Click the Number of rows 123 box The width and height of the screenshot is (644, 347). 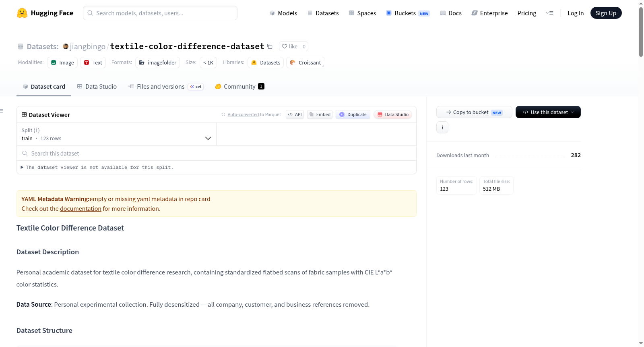click(x=456, y=185)
